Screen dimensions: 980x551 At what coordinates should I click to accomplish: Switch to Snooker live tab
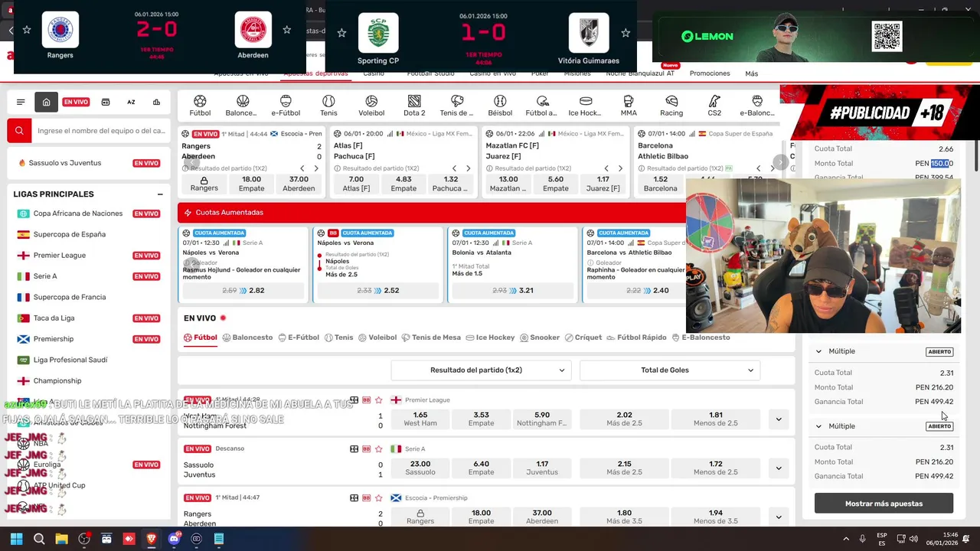[x=540, y=337]
